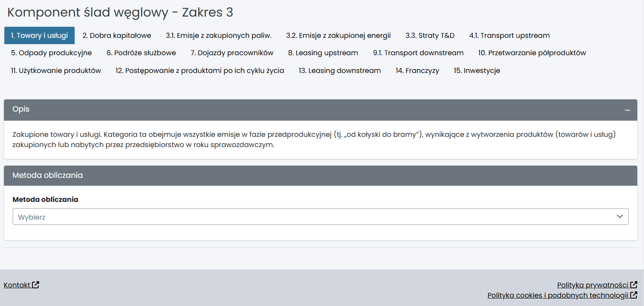The width and height of the screenshot is (644, 306).
Task: Open the 5. Odpady produkcyjne tab
Action: [51, 53]
